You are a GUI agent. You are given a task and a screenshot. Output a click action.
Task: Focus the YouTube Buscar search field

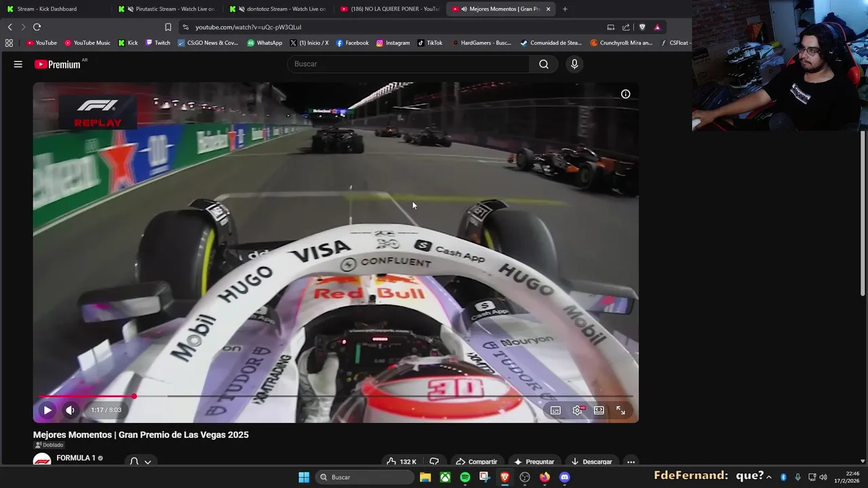408,64
